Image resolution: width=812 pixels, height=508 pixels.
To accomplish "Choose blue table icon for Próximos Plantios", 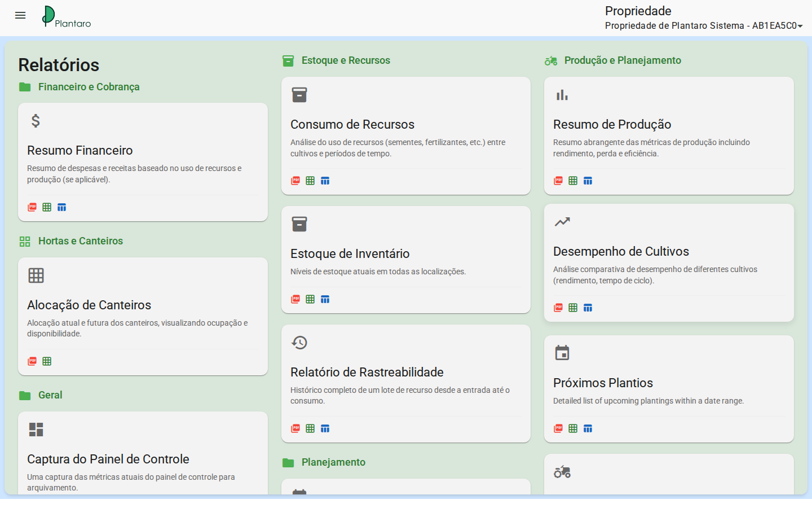I will 588,428.
